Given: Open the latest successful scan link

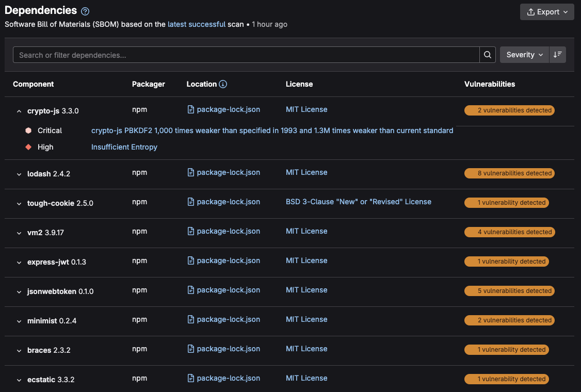Looking at the screenshot, I should [196, 24].
